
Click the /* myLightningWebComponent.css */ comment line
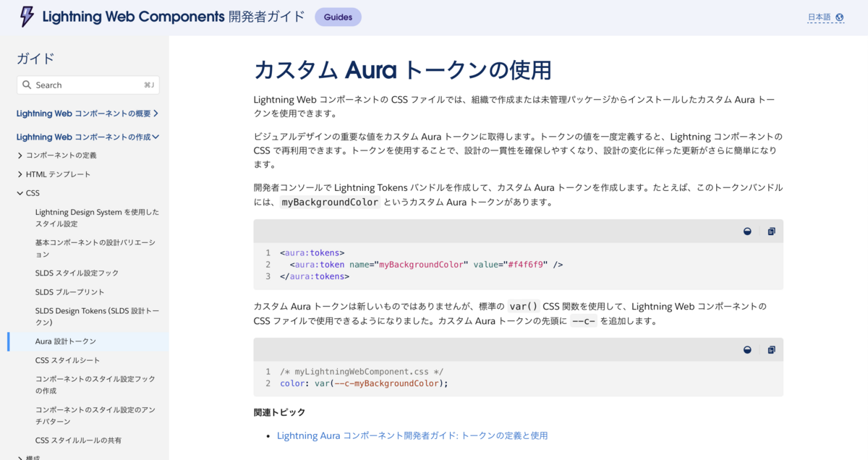(361, 372)
